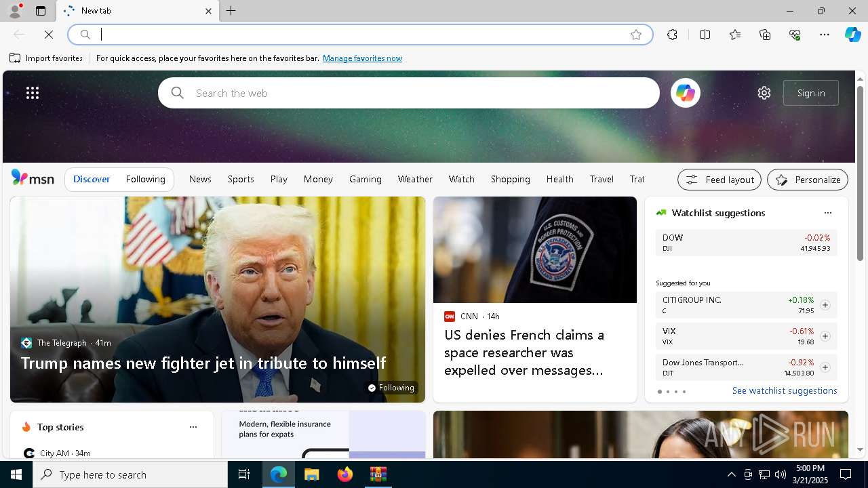Screen dimensions: 868x488
Task: Open the CNN border protection thumbnail
Action: coord(535,249)
